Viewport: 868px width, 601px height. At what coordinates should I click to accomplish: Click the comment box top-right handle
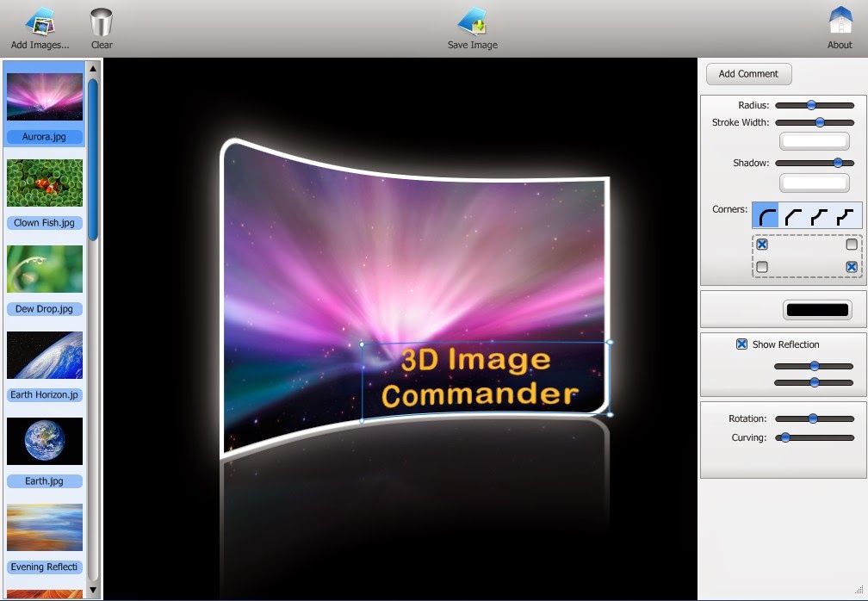click(x=610, y=342)
